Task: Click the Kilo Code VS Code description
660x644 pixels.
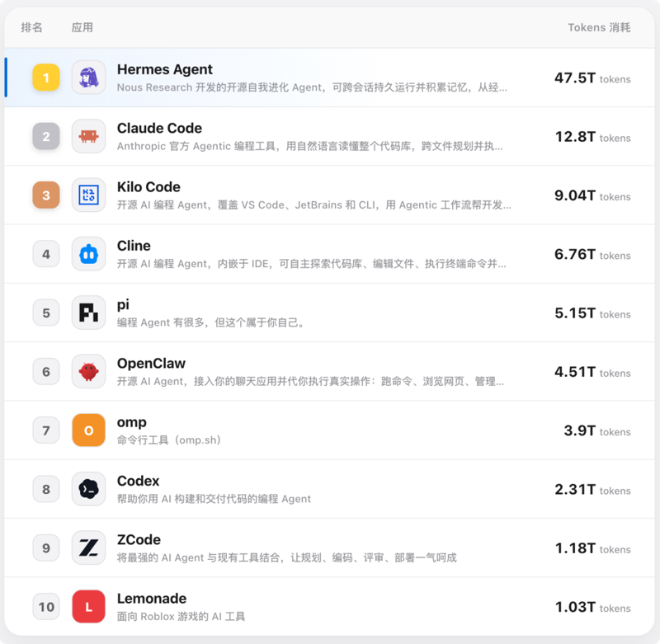Action: 314,205
